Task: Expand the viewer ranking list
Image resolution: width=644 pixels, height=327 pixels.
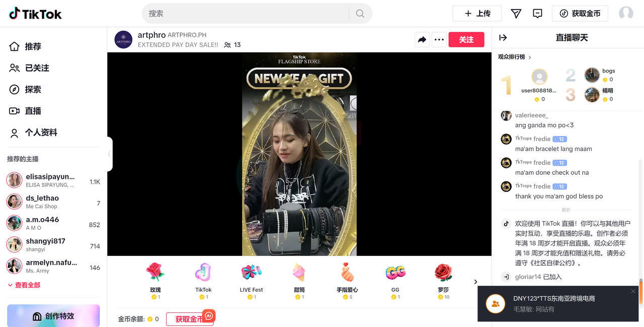Action: pyautogui.click(x=515, y=57)
